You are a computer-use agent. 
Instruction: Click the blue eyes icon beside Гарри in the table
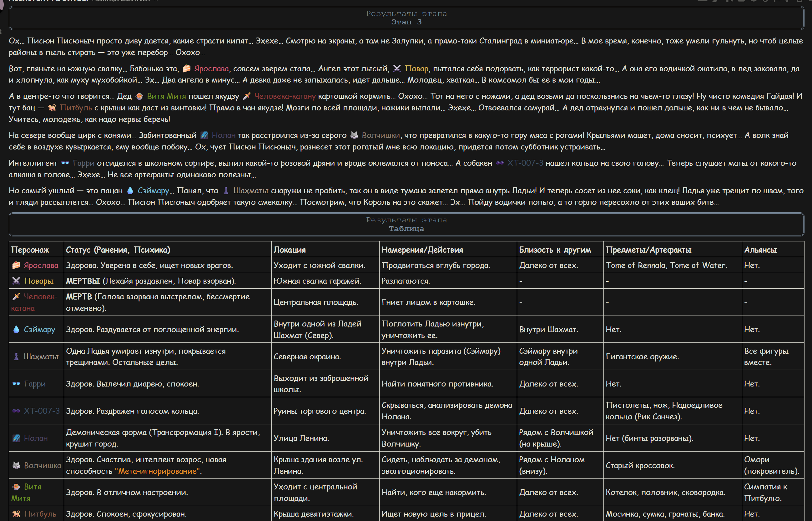coord(16,384)
